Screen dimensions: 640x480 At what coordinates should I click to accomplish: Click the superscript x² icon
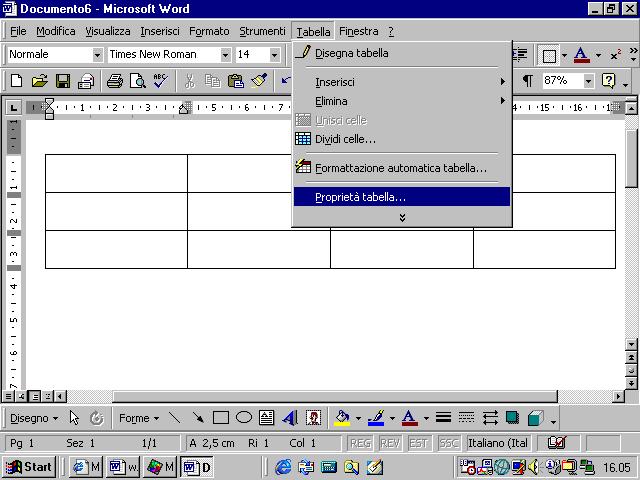[616, 55]
